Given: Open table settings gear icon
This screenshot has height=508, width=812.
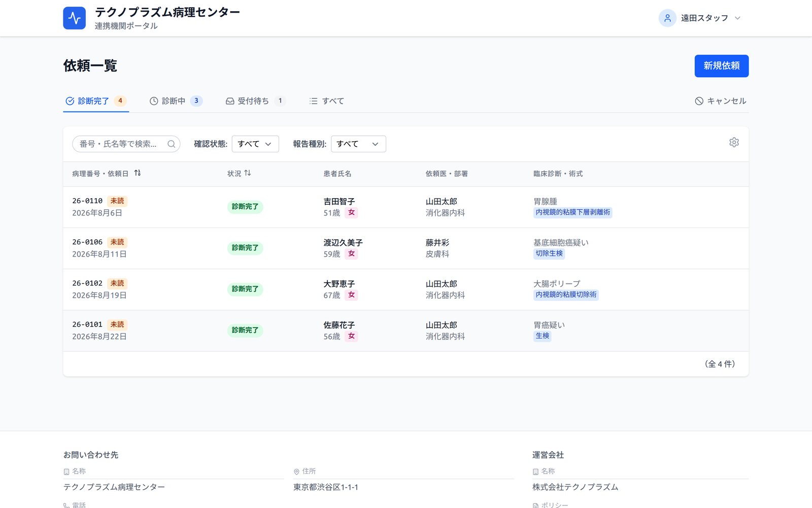Looking at the screenshot, I should (734, 142).
